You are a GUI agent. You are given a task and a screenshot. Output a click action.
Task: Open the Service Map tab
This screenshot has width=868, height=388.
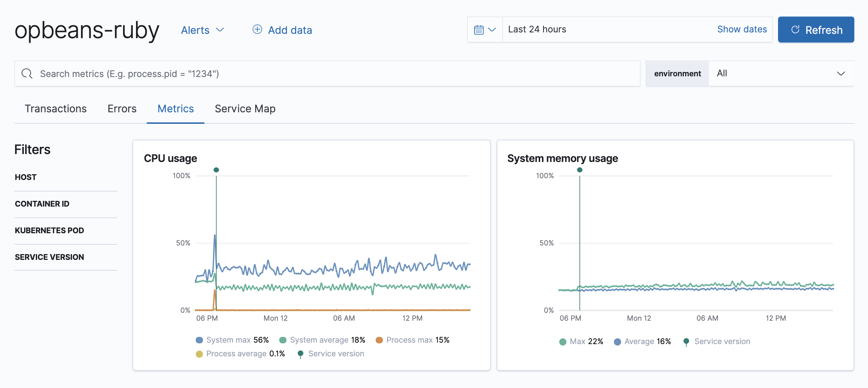click(245, 109)
